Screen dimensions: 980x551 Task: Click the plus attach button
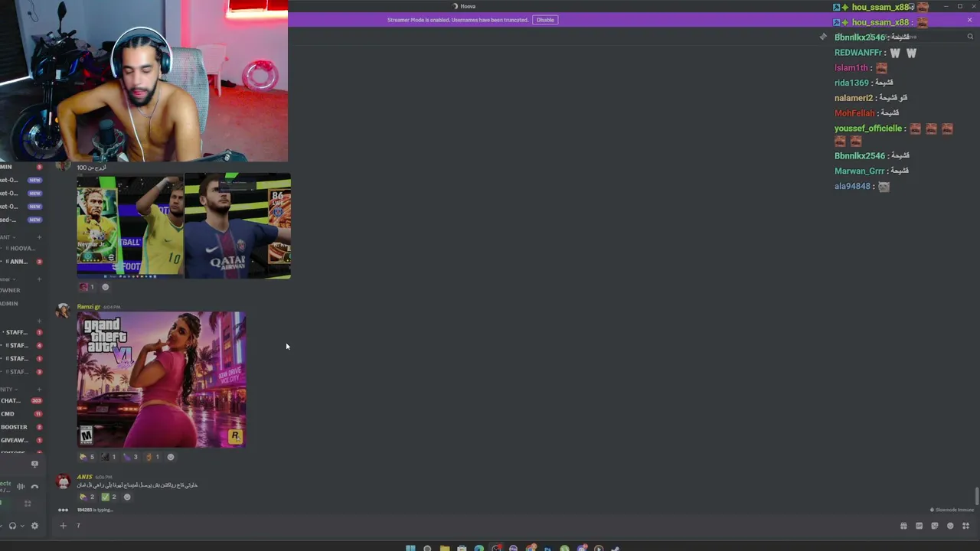click(x=64, y=526)
